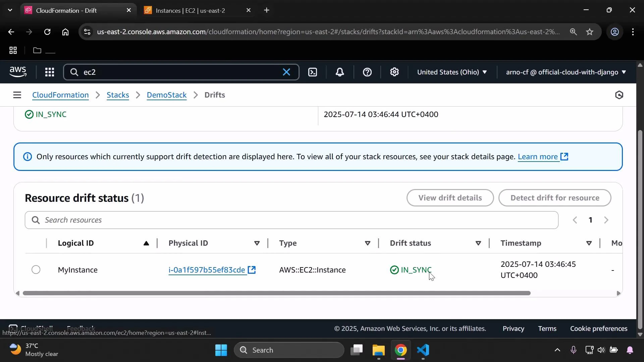Open Chrome from the Windows taskbar
Screen dimensions: 644x362
point(401,350)
